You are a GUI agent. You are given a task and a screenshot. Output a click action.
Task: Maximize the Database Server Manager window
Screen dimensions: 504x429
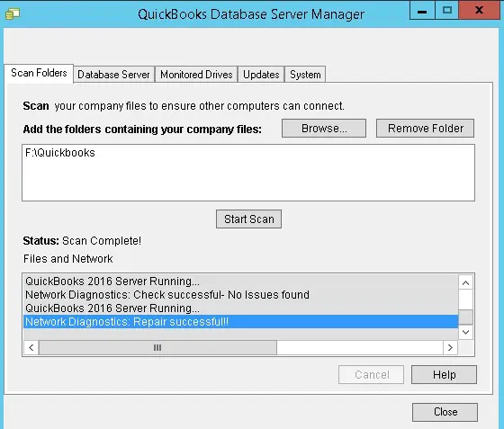[446, 10]
